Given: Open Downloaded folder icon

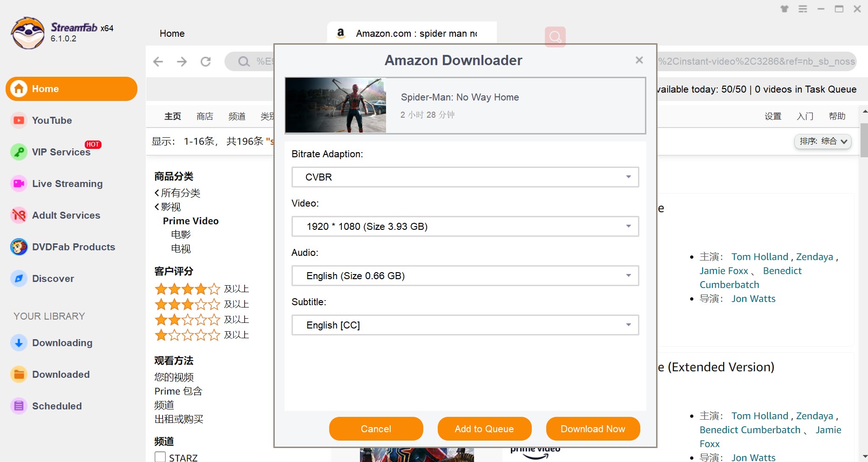Looking at the screenshot, I should tap(19, 375).
